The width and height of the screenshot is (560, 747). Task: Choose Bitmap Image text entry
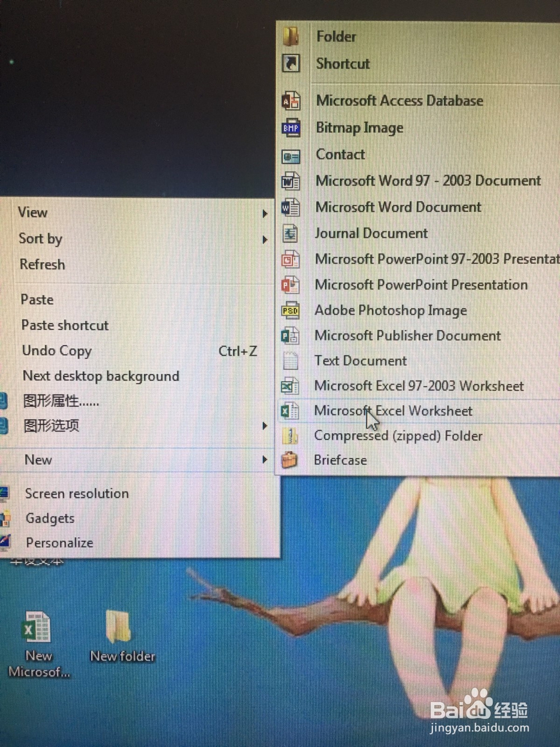360,128
